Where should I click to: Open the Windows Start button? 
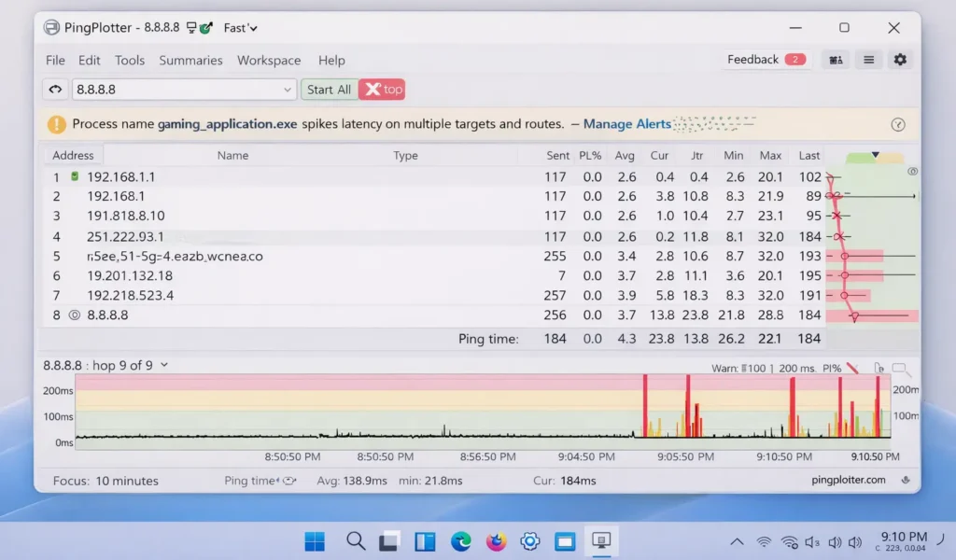315,541
